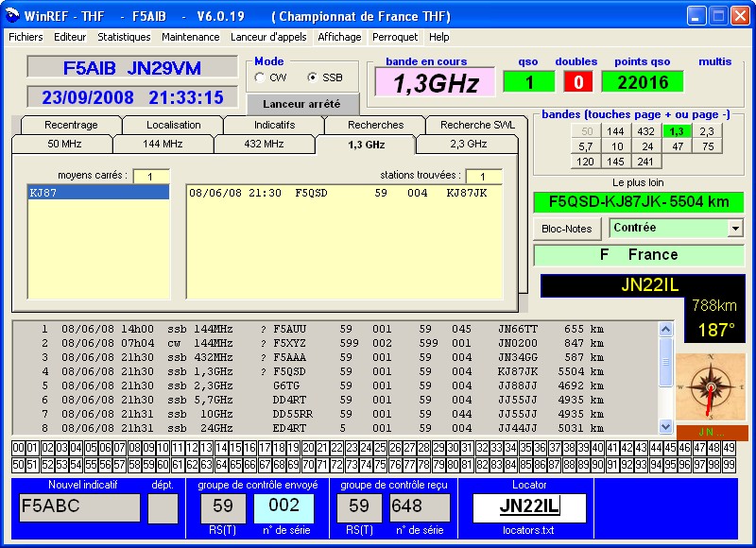756x548 pixels.
Task: Open the Bloc-Notes button
Action: (x=566, y=229)
